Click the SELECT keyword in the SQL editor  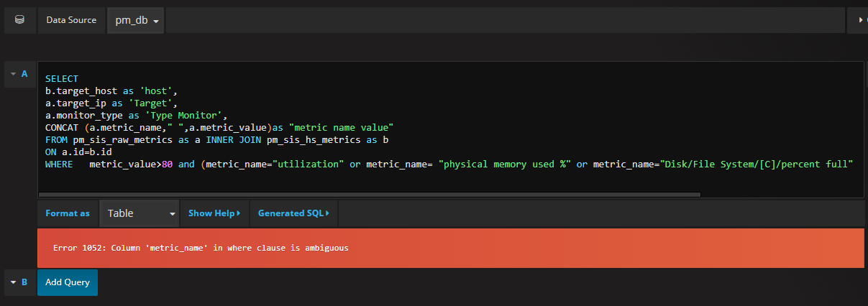coord(61,78)
